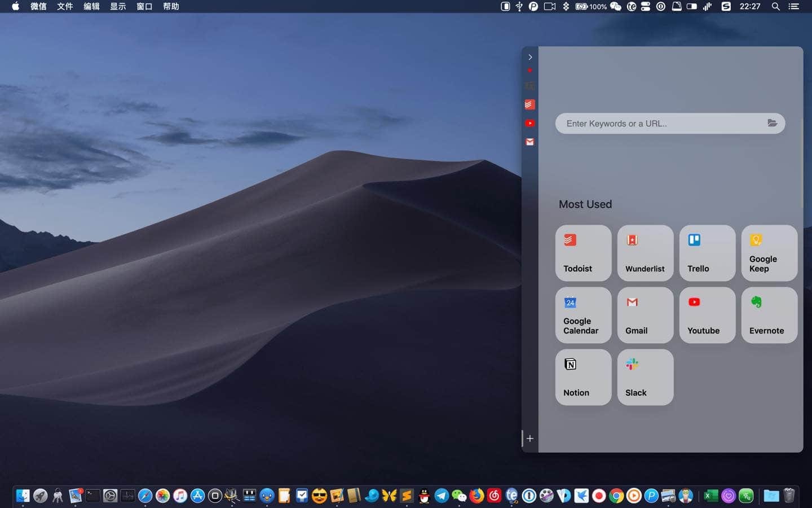Launch the Google Keep tile
The width and height of the screenshot is (812, 508).
click(769, 253)
